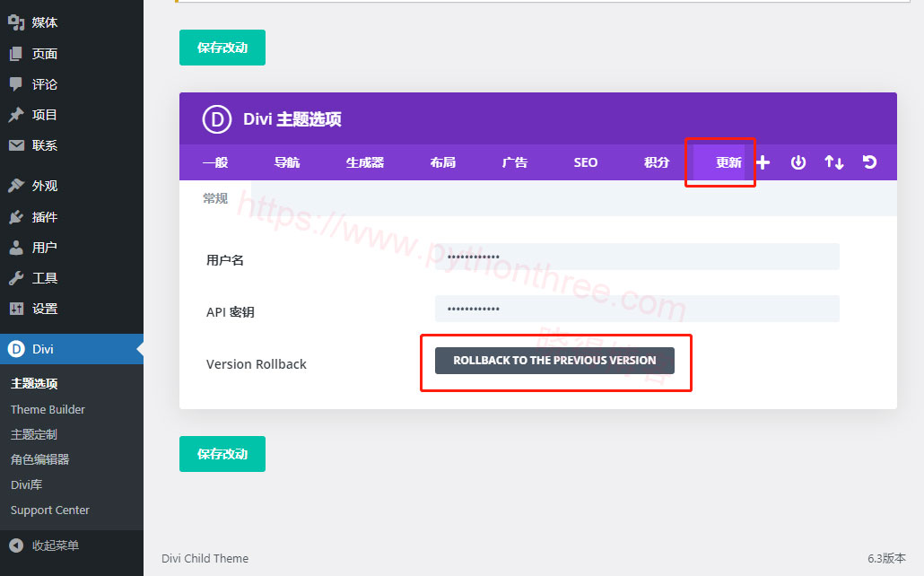Click the reset undo icon in tab bar

point(870,162)
